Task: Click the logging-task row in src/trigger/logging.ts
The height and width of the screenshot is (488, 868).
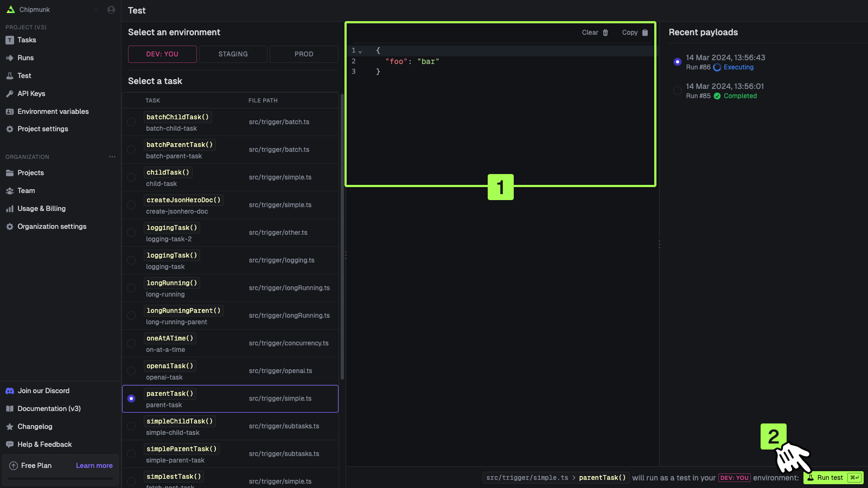Action: 231,260
